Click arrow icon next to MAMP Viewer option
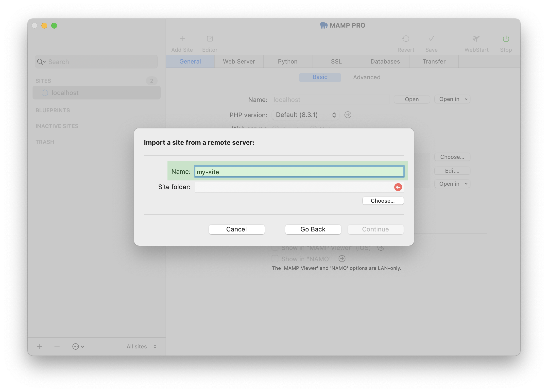The image size is (548, 392). pos(381,248)
